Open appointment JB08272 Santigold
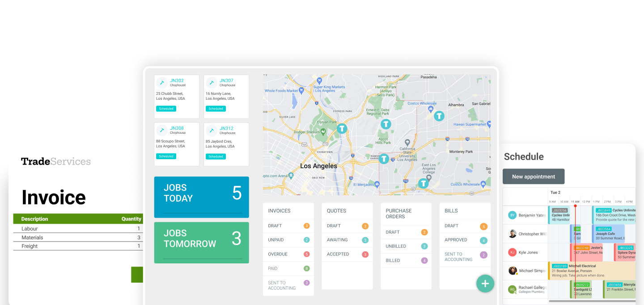 [x=581, y=289]
